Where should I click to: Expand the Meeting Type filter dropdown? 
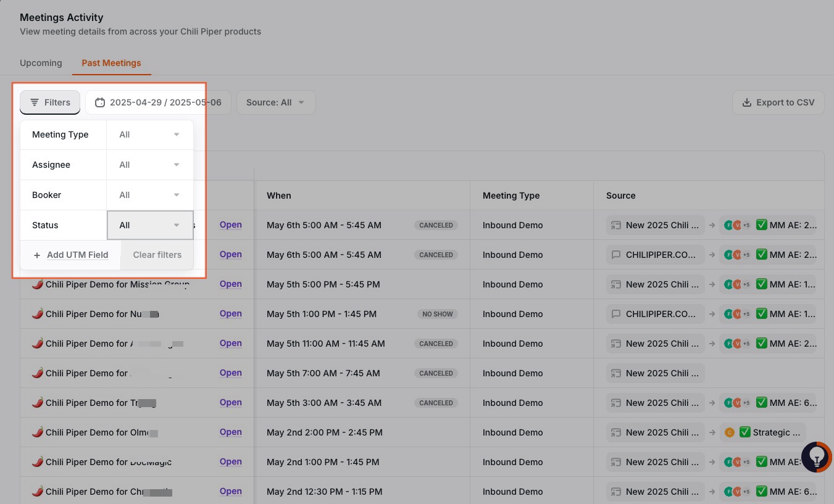pyautogui.click(x=150, y=134)
